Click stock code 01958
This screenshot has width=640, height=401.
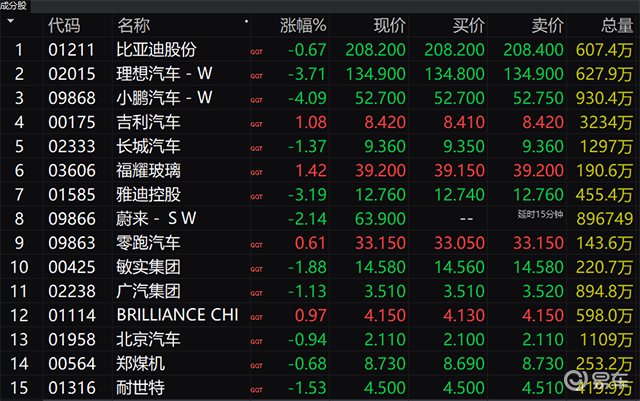click(72, 339)
